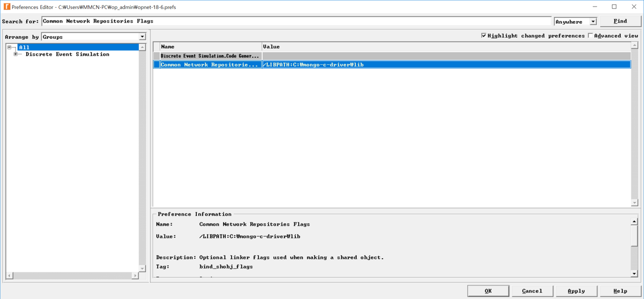Open Help from the Preferences Editor
Screen dimensions: 644x299
tap(620, 290)
